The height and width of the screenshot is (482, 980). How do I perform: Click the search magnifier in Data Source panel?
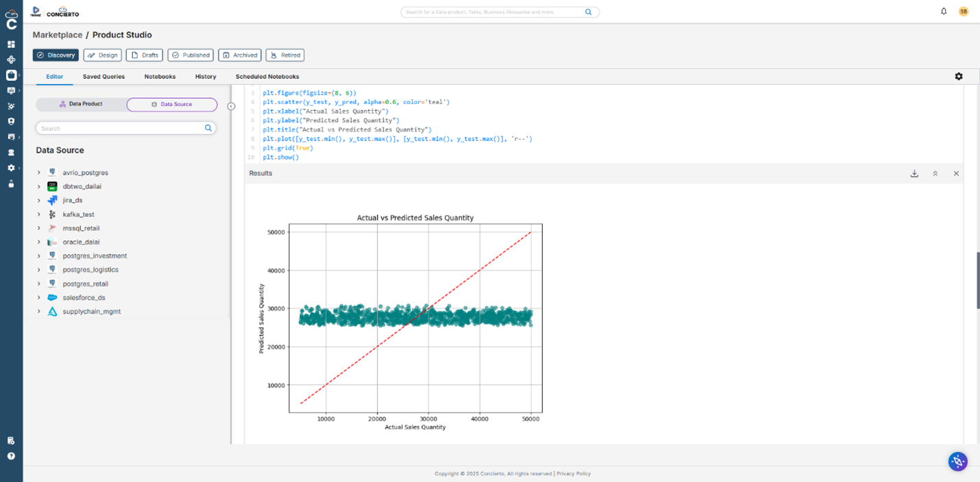[208, 128]
